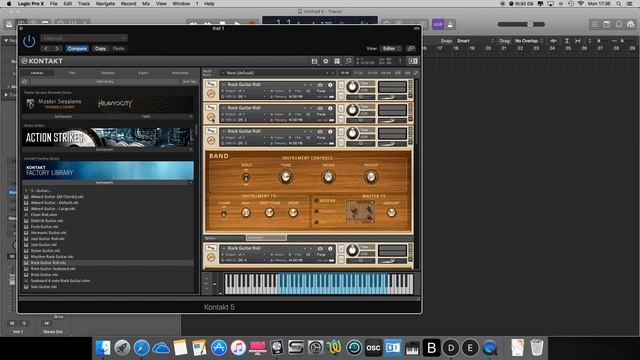
Task: Click the Copy button in plug-in header
Action: (x=100, y=49)
